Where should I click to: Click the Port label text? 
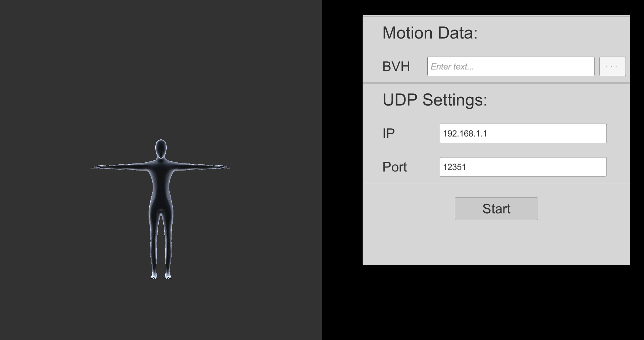coord(394,167)
